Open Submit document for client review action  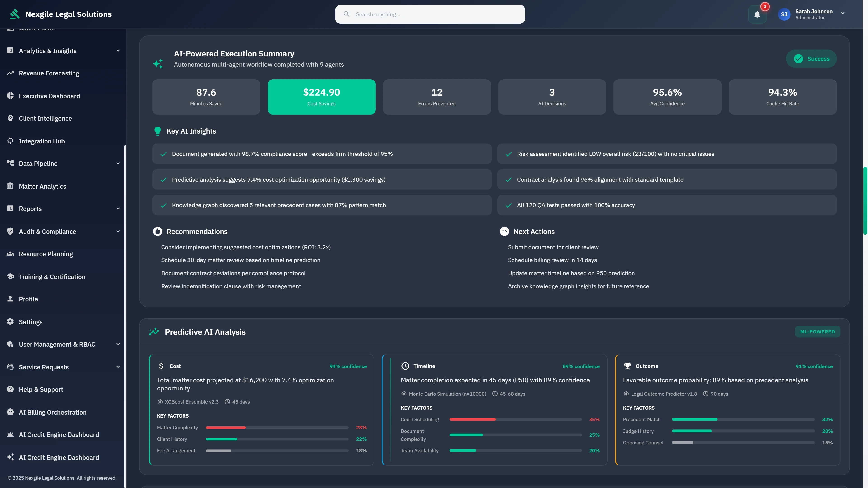553,247
